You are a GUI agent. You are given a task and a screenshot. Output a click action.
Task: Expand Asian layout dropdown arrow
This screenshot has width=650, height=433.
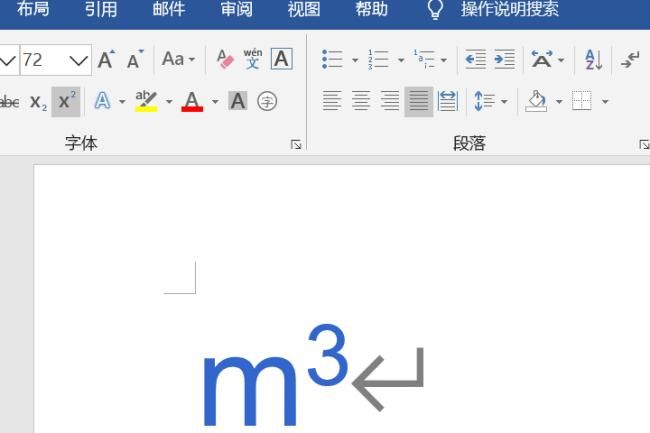pyautogui.click(x=561, y=60)
